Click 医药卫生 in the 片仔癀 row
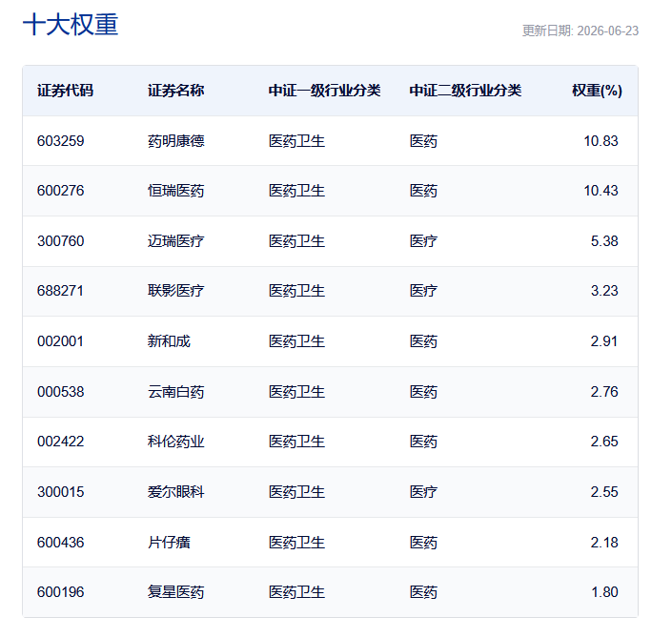Screen dimensions: 672x638 [x=296, y=544]
